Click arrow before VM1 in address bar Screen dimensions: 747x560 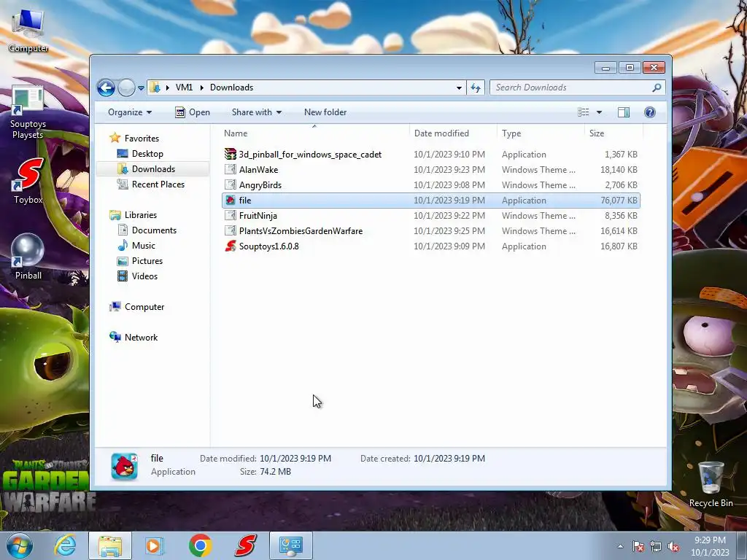tap(168, 87)
